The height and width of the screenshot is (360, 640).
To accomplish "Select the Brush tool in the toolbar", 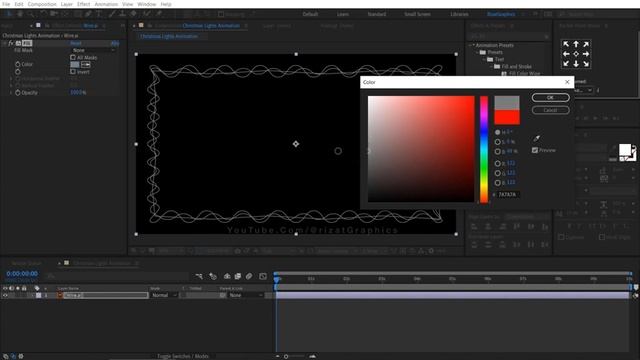I will tap(111, 14).
